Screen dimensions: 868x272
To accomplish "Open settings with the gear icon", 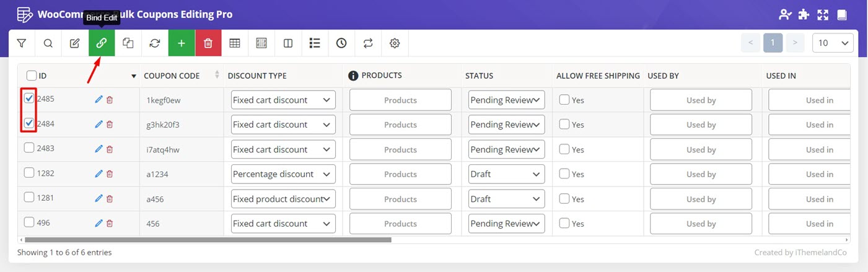I will click(x=395, y=43).
